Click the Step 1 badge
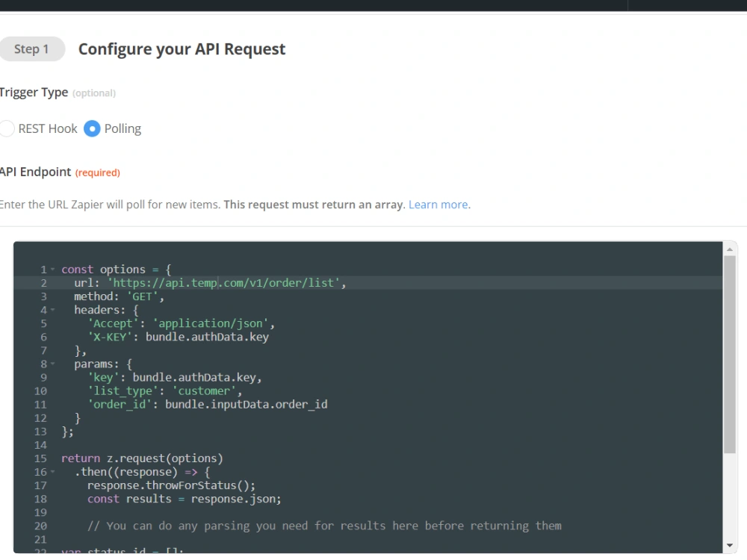747x560 pixels. (32, 49)
